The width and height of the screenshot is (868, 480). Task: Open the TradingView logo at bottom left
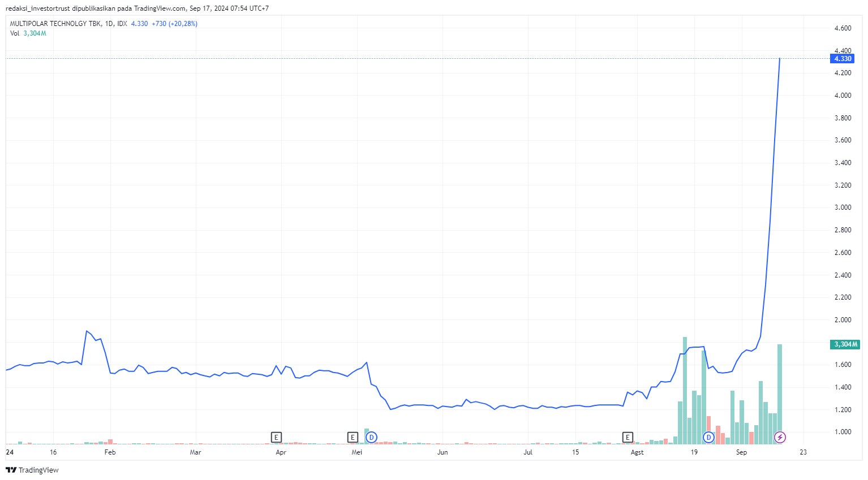point(32,470)
